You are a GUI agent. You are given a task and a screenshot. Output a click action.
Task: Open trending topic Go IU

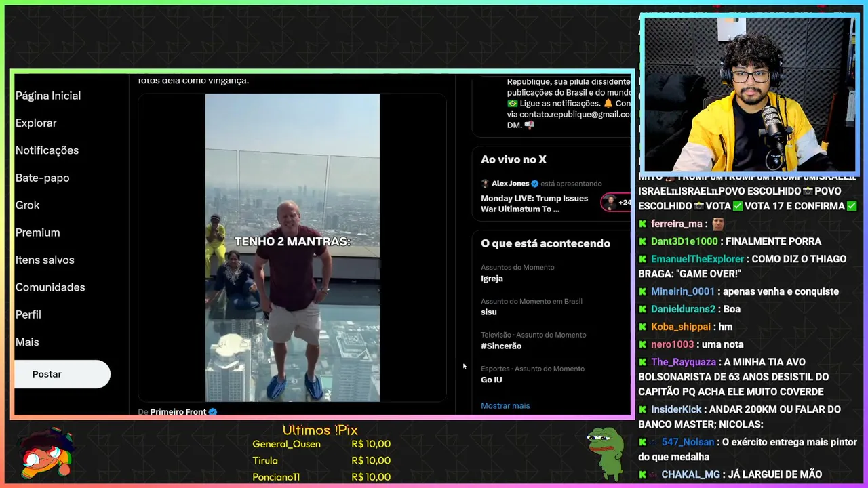pos(492,380)
